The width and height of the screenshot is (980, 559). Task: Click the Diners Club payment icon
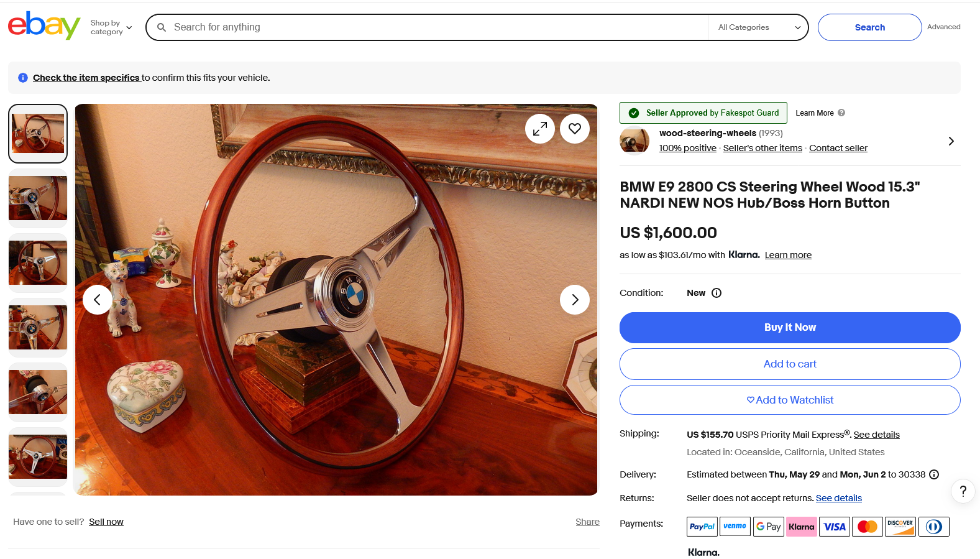[x=934, y=527]
